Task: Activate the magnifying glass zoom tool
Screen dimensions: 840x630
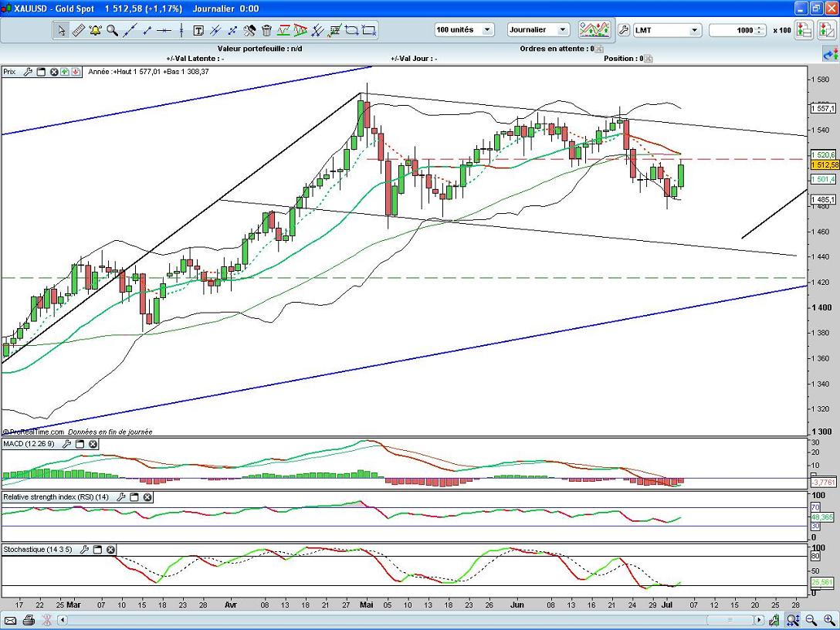Action: coord(112,30)
